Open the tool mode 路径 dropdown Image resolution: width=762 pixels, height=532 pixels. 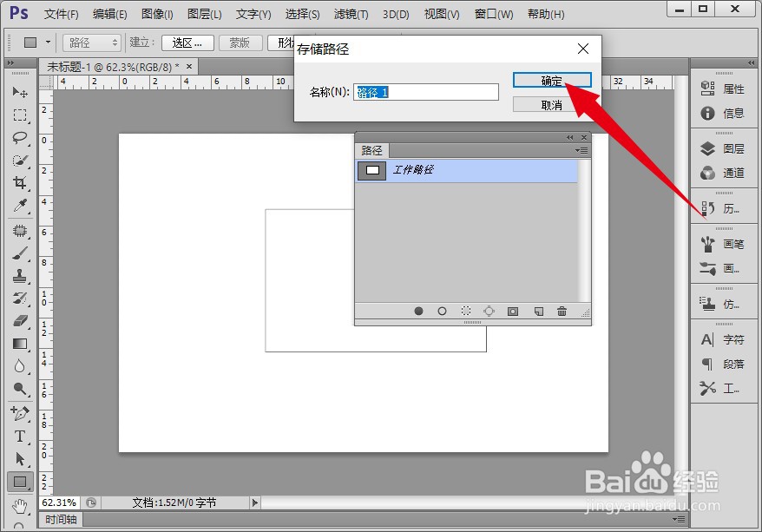pos(91,43)
